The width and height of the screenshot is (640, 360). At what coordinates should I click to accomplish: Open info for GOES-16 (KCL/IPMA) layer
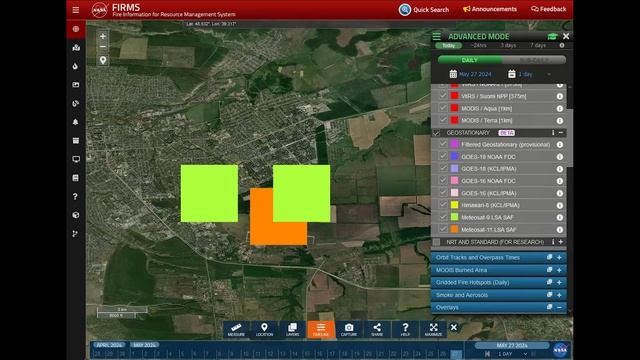point(560,193)
